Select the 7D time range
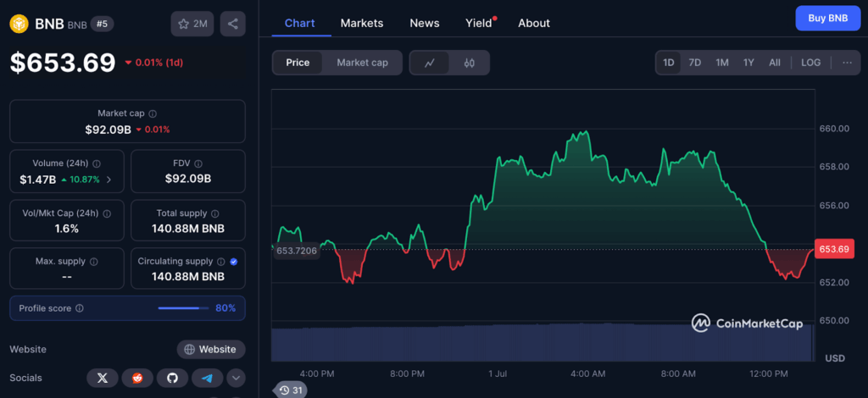The image size is (868, 398). click(694, 63)
